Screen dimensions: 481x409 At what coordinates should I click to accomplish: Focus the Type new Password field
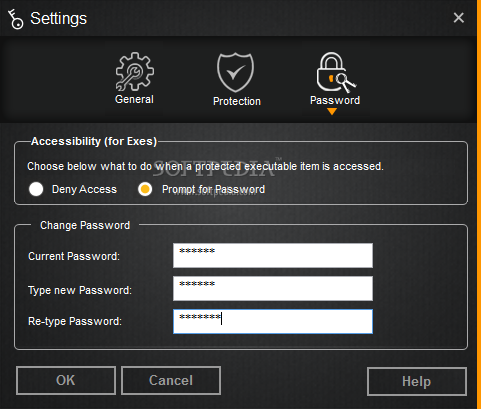click(273, 288)
